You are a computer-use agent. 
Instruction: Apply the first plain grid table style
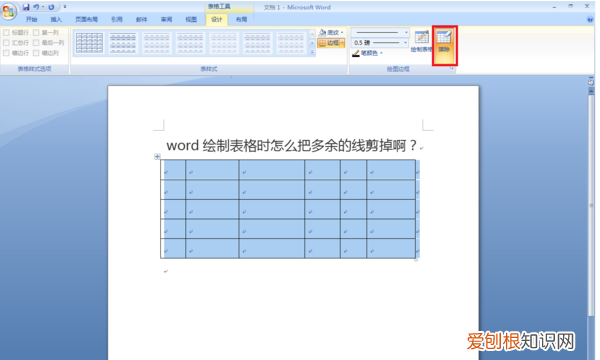coord(90,42)
